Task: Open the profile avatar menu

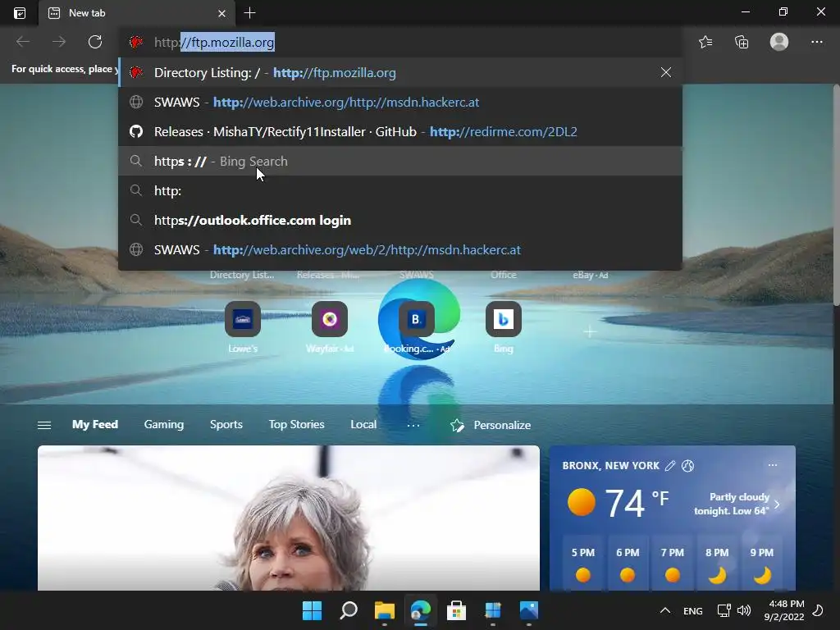Action: point(779,42)
